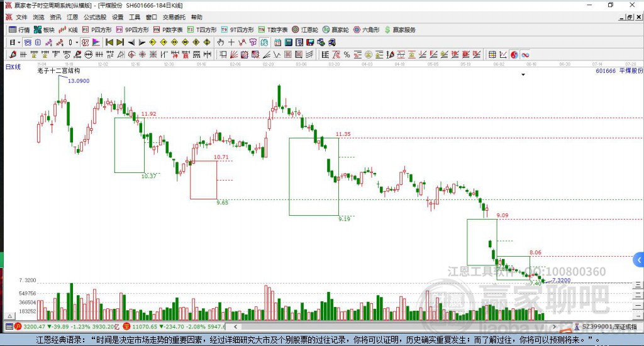Click the up-triangle button left of volume

pyautogui.click(x=10, y=316)
